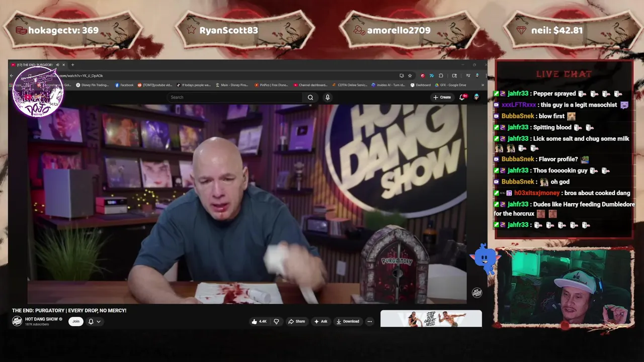Click 'Lick some salt and chug some milk' message
Screen dimensions: 644x362
(x=561, y=143)
